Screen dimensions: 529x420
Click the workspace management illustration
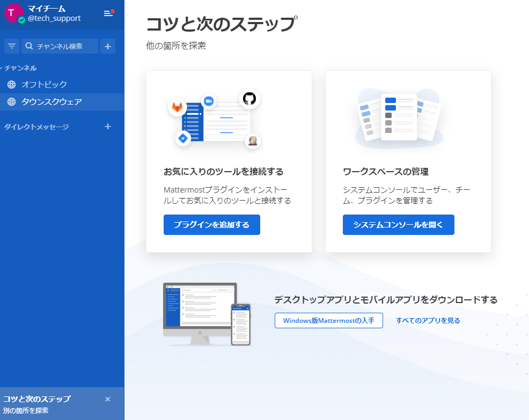tap(399, 117)
